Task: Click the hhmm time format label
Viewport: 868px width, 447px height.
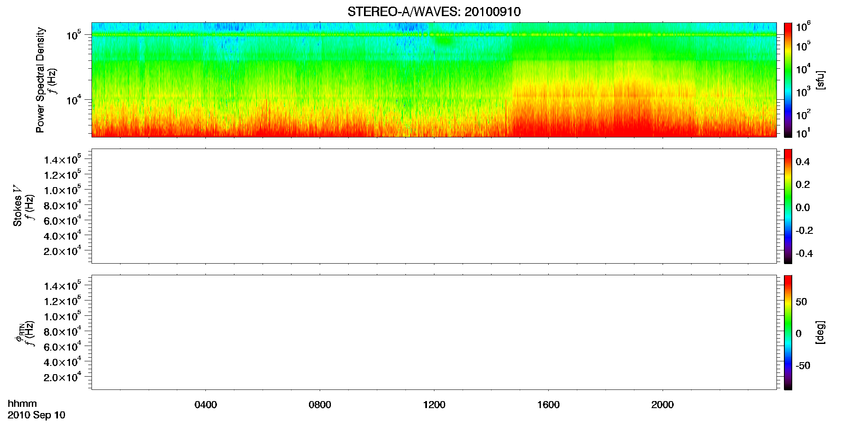Action: (x=22, y=404)
